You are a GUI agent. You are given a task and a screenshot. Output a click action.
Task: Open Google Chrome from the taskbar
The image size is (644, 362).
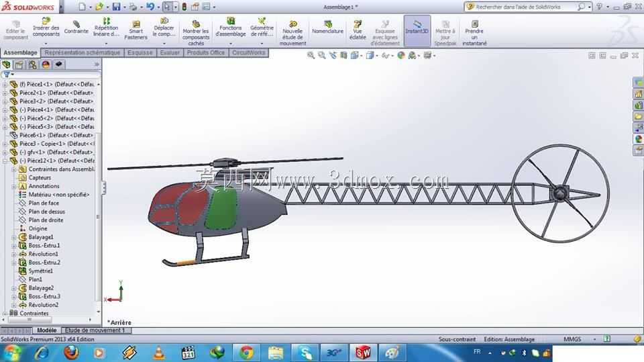[247, 353]
